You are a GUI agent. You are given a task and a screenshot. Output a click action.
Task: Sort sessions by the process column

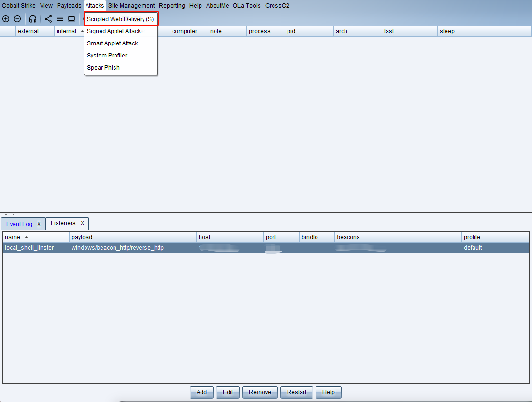[x=266, y=31]
